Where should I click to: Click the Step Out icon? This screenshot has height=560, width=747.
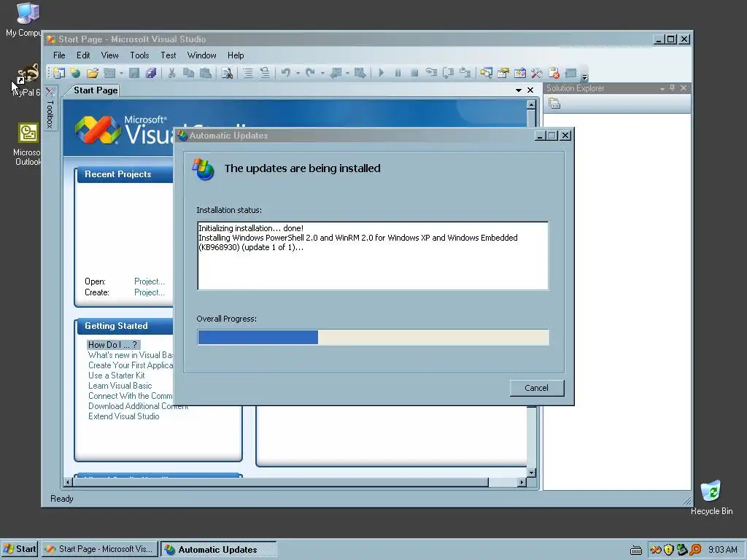point(465,73)
